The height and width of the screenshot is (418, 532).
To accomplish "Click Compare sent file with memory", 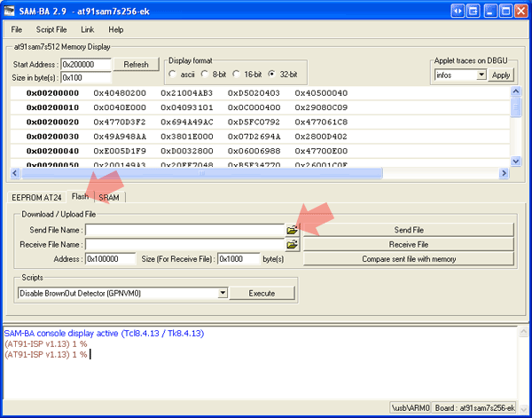I will [409, 259].
